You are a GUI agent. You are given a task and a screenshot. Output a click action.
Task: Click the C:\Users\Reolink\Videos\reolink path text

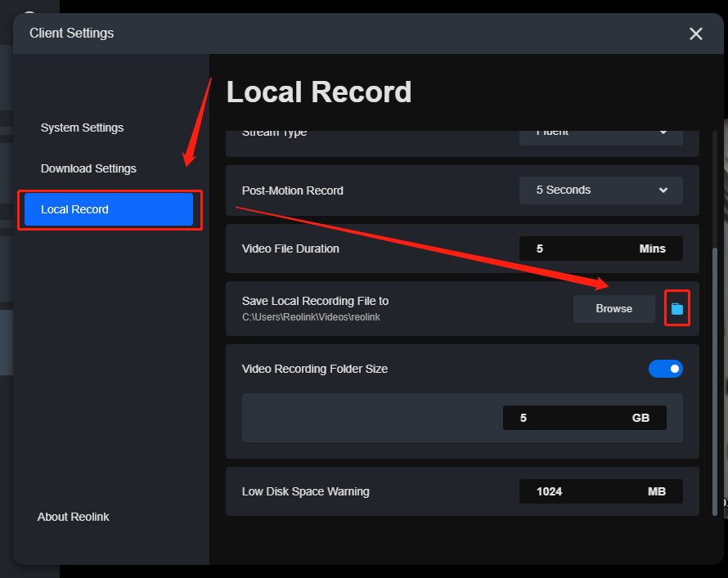311,317
